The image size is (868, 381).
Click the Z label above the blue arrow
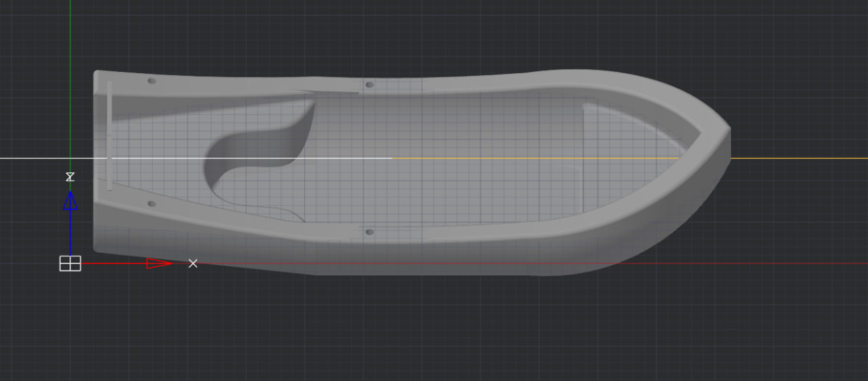point(70,177)
